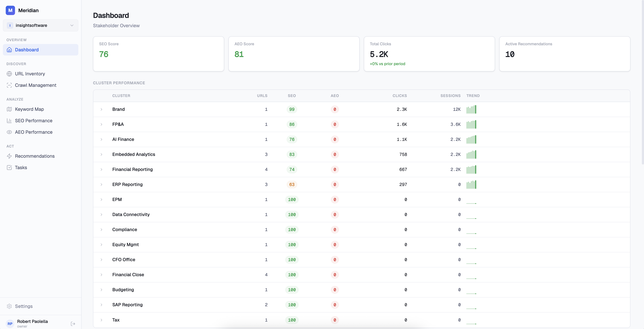
Task: Click the SEO Performance chart icon
Action: tap(9, 121)
